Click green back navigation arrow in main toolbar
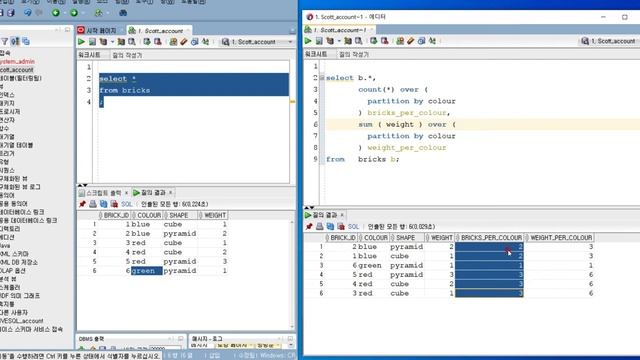 click(56, 13)
